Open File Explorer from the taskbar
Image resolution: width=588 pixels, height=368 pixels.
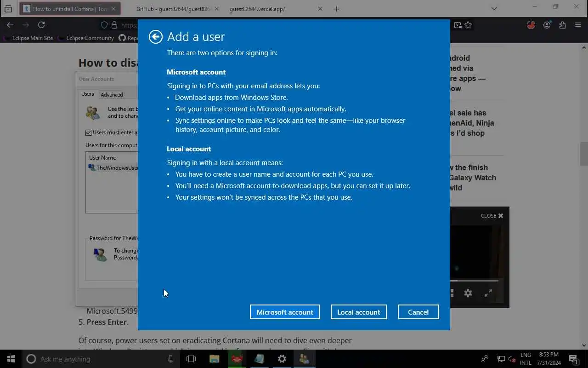pos(214,359)
